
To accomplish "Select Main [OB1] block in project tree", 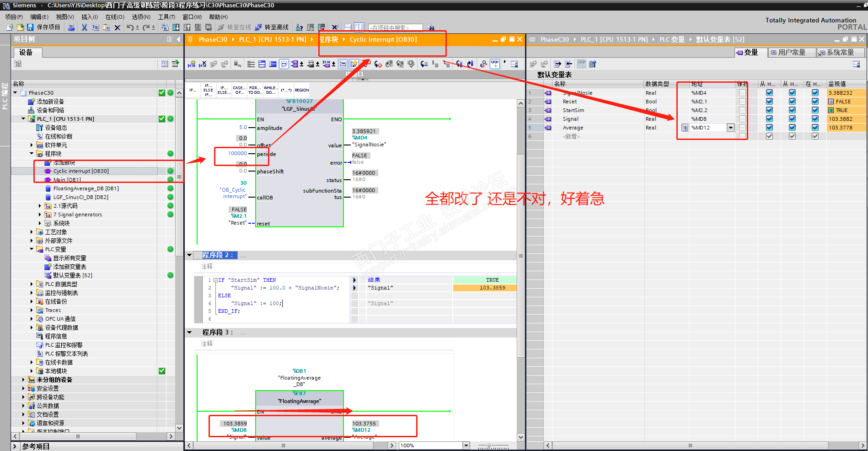I will [x=67, y=180].
